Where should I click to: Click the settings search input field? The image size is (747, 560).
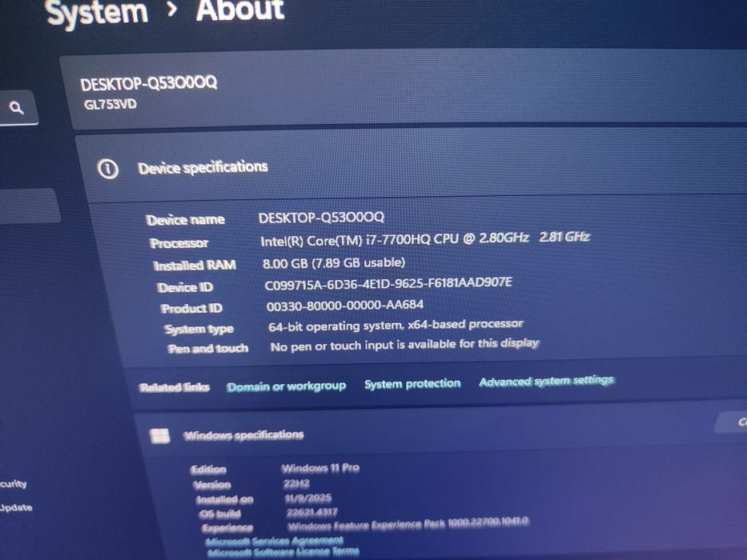(18, 108)
